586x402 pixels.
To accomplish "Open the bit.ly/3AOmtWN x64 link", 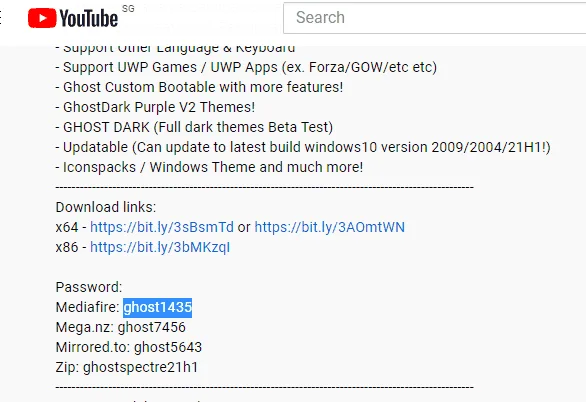I will click(x=330, y=227).
